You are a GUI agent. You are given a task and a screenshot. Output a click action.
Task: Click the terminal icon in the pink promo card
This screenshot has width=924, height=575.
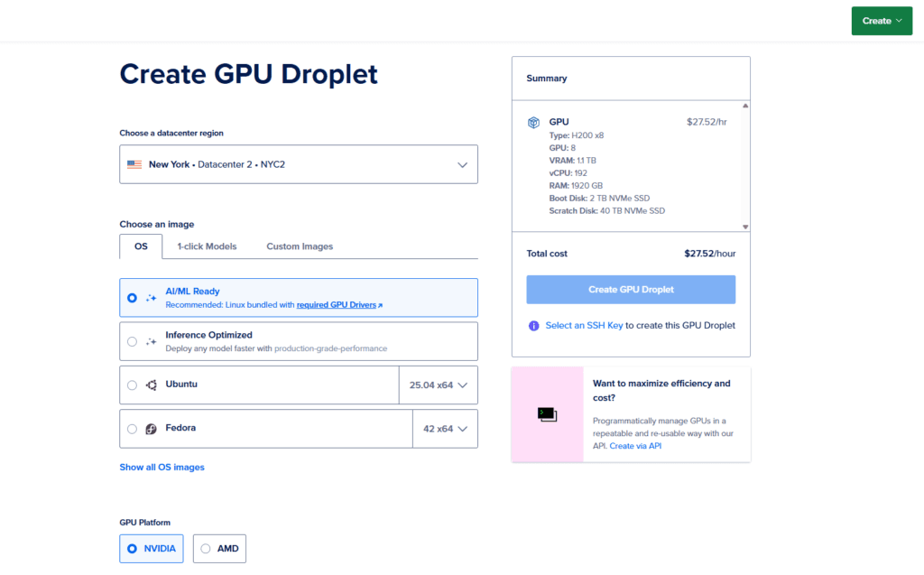pos(547,414)
